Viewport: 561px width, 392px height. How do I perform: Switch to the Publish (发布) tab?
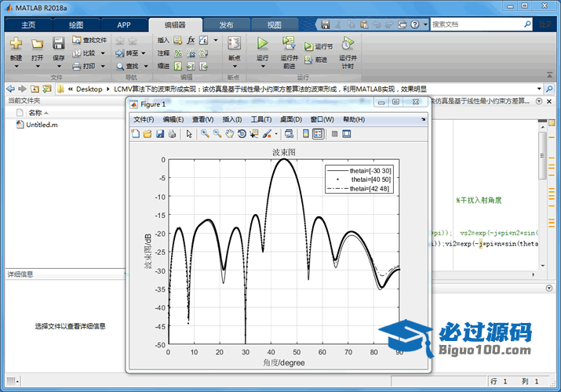(226, 25)
